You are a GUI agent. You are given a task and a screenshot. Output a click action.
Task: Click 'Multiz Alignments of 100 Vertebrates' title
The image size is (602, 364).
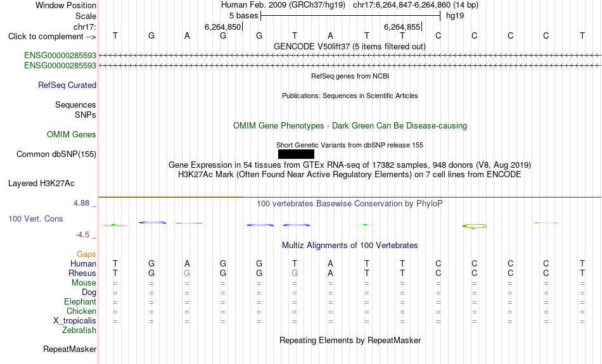[350, 246]
